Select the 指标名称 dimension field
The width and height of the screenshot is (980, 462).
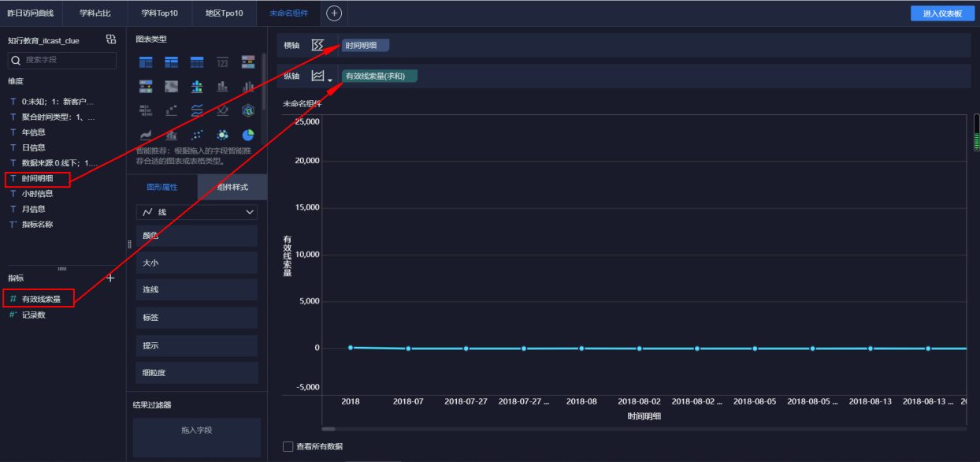pyautogui.click(x=37, y=225)
